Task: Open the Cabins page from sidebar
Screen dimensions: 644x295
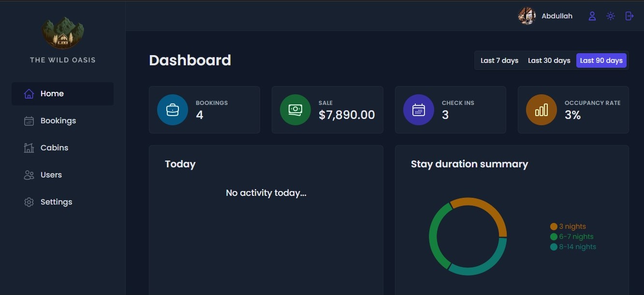Action: coord(54,148)
